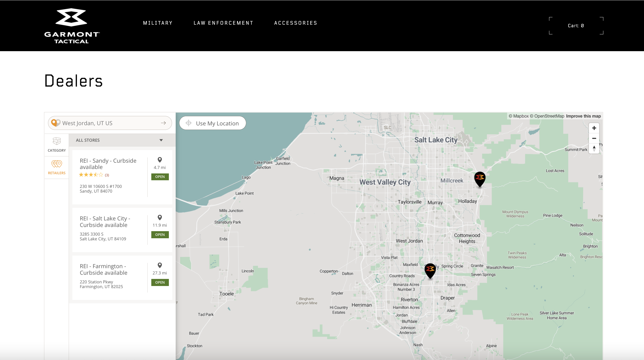Open the LAW ENFORCEMENT menu
Image resolution: width=644 pixels, height=360 pixels.
click(223, 23)
